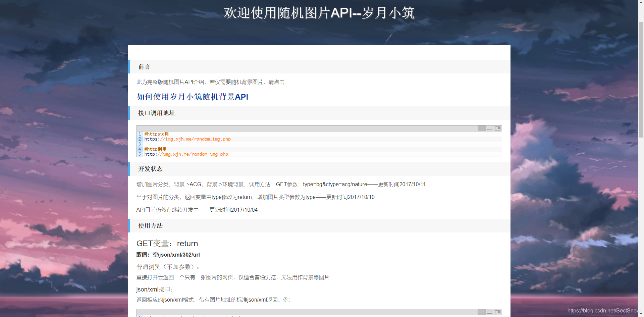Toggle line numbers in the first code block
This screenshot has width=644, height=317.
[482, 128]
